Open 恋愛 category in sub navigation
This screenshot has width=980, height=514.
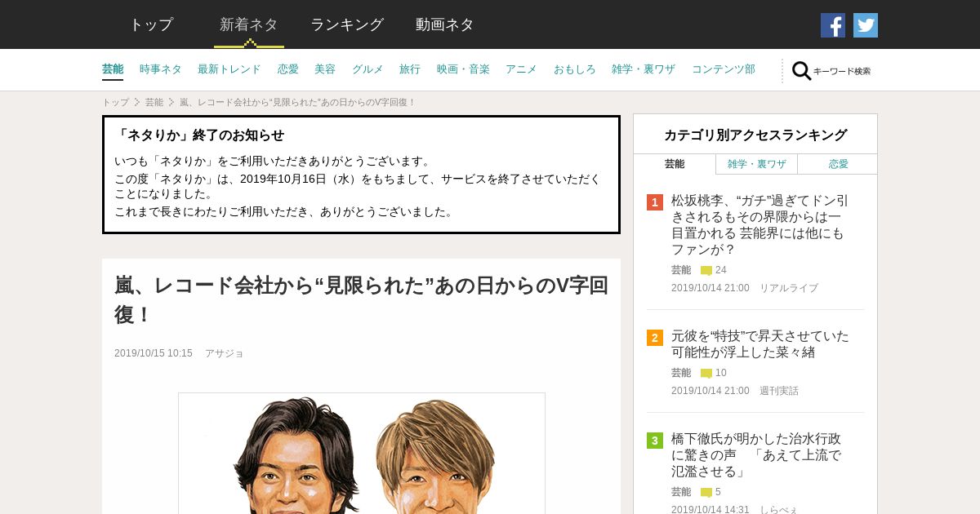coord(288,69)
